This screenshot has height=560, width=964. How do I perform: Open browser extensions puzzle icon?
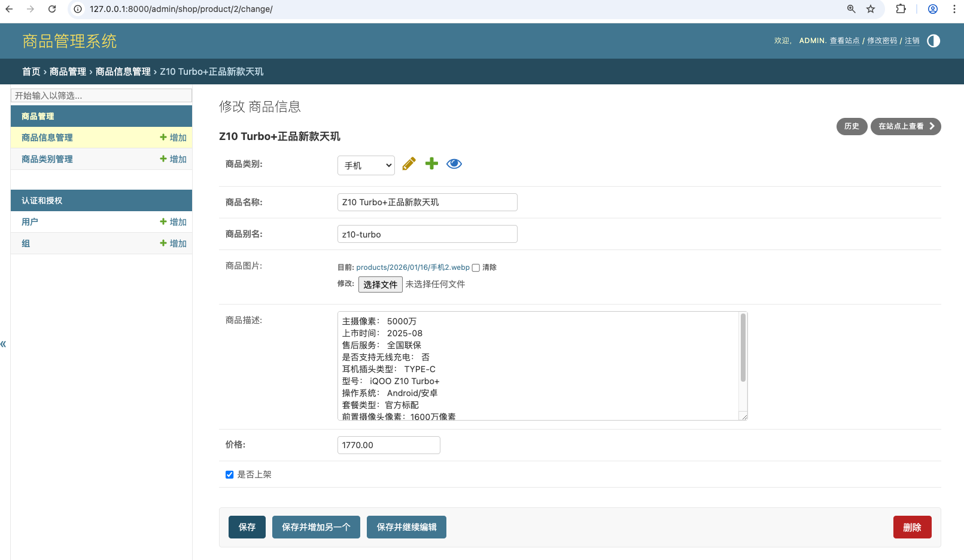[x=901, y=9]
